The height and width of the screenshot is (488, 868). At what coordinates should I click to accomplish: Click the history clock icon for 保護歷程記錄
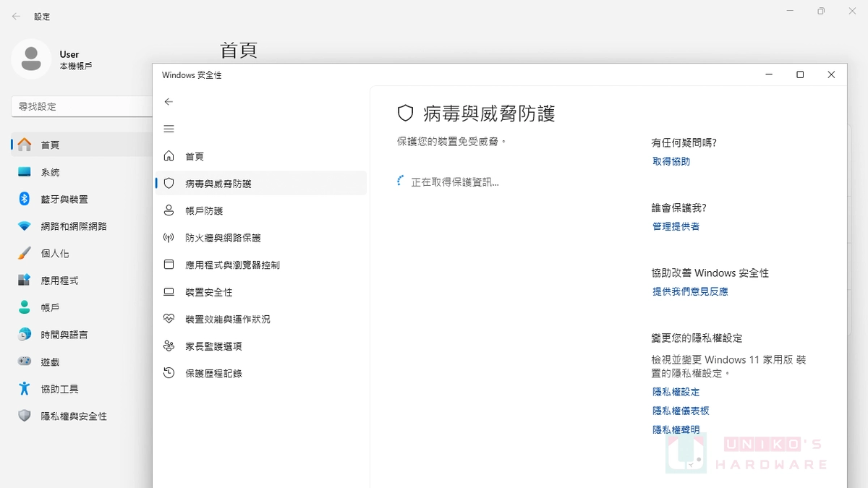pos(169,373)
